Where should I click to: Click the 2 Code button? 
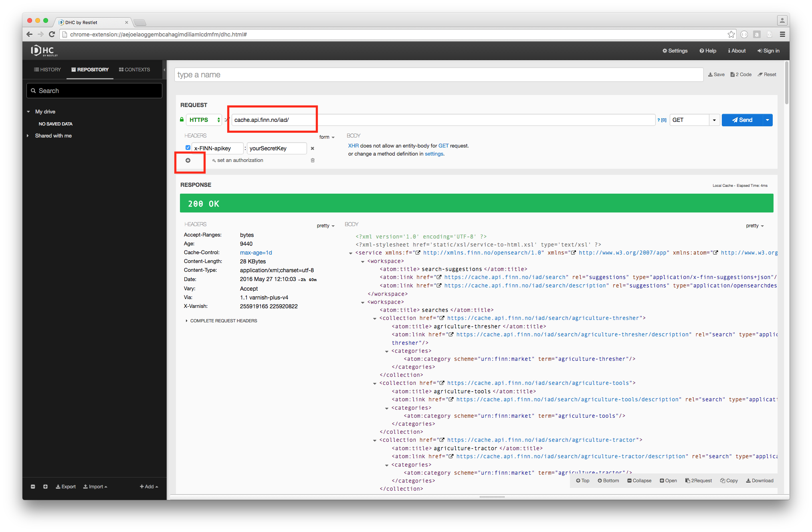pos(741,75)
